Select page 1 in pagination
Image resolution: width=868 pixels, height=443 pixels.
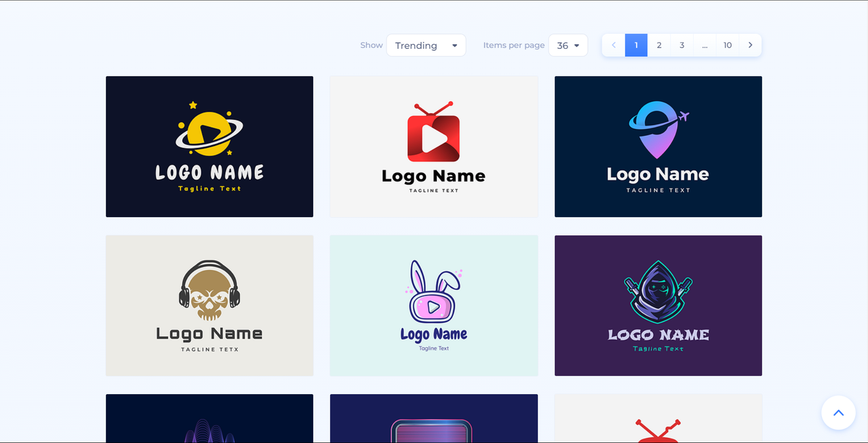[x=636, y=45]
